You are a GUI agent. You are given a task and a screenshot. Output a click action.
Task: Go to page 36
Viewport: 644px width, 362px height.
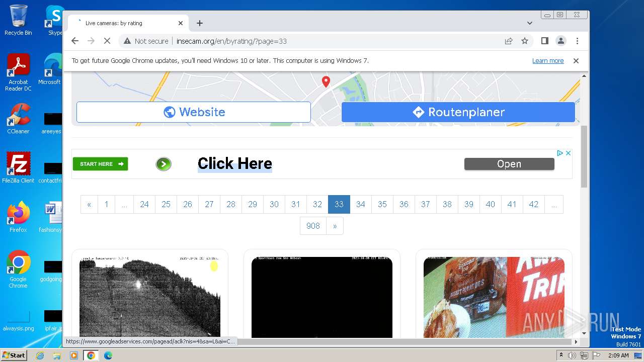pos(404,204)
